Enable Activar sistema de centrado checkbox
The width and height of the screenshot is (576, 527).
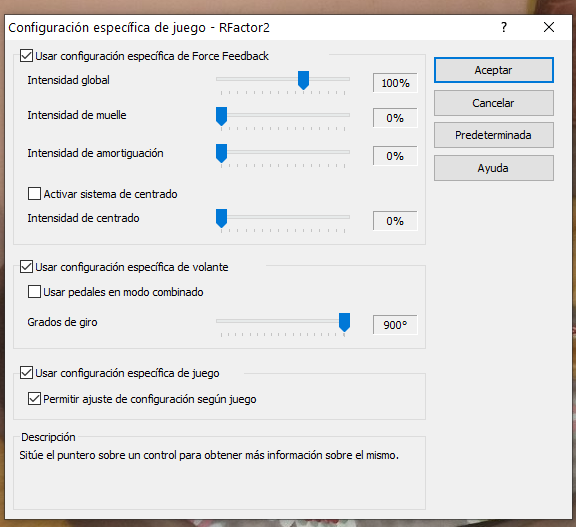[x=34, y=194]
